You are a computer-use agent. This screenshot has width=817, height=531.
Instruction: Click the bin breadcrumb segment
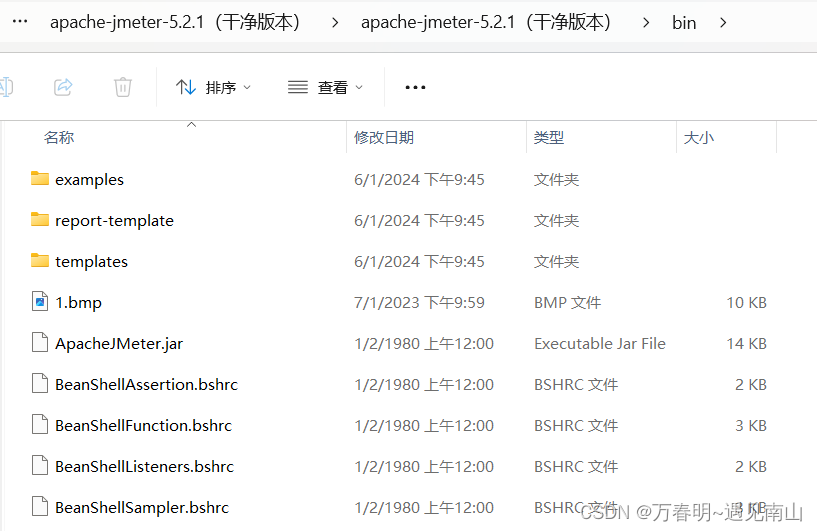point(684,23)
